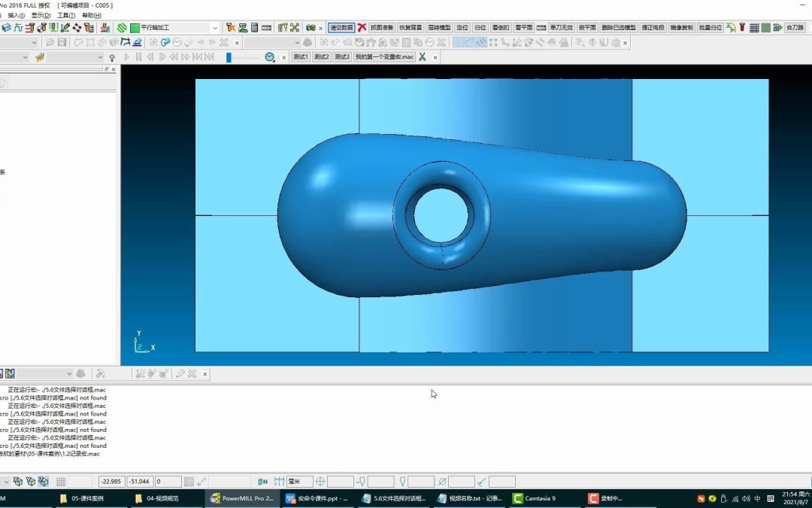Play the toolpath simulation
This screenshot has height=508, width=812.
click(x=126, y=57)
